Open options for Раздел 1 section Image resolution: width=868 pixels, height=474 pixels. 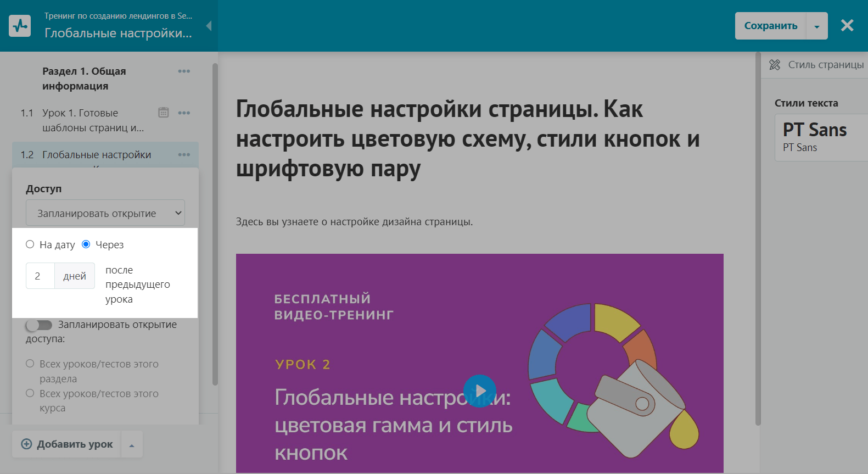[184, 71]
